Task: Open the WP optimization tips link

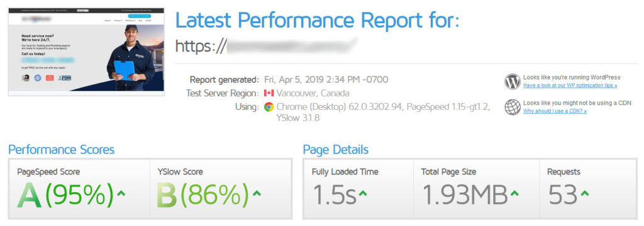Action: [570, 86]
